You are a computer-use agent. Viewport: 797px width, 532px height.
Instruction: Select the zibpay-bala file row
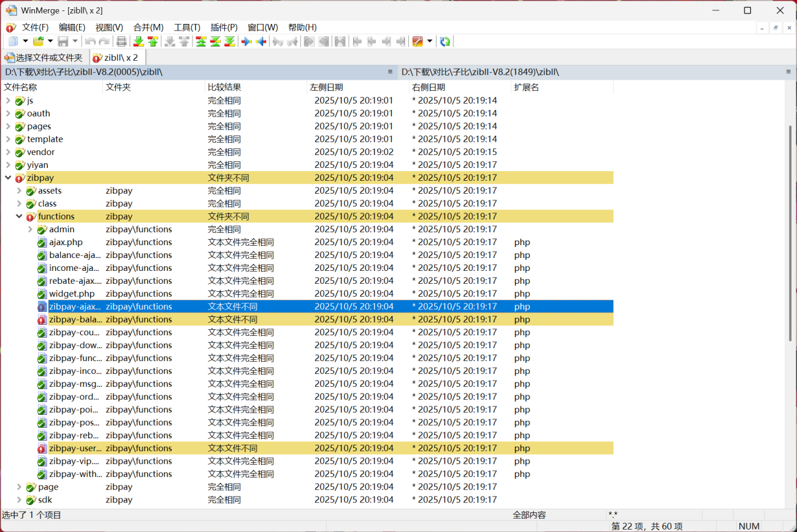[75, 319]
